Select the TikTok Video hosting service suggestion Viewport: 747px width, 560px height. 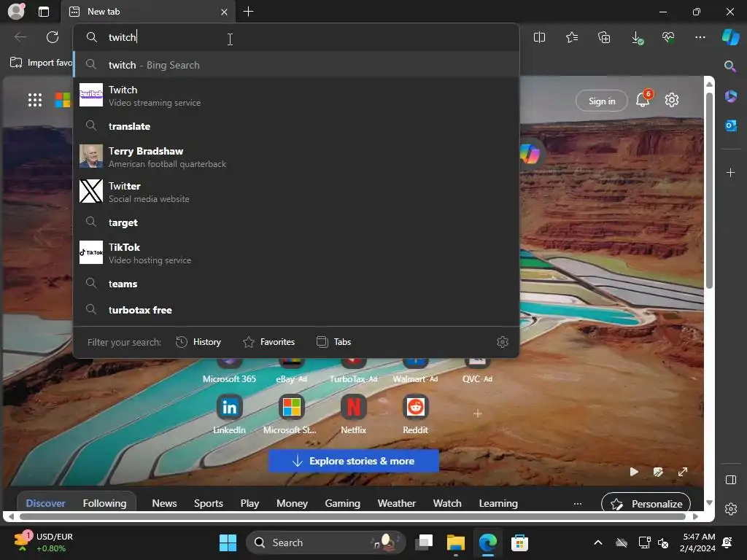tap(296, 253)
